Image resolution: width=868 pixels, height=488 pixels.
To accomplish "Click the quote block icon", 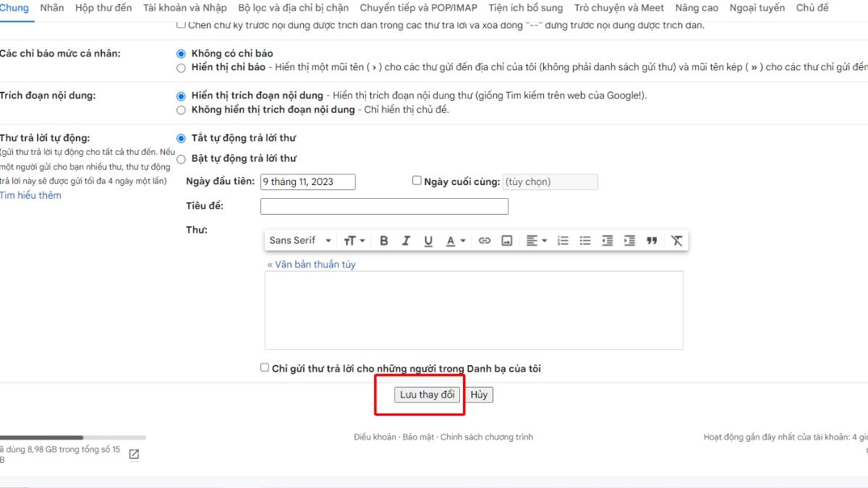I will [652, 241].
